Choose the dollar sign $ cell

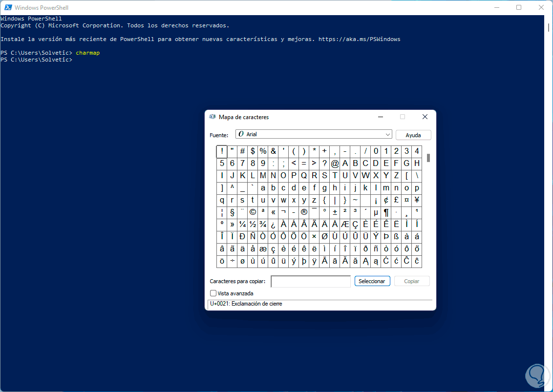click(253, 152)
